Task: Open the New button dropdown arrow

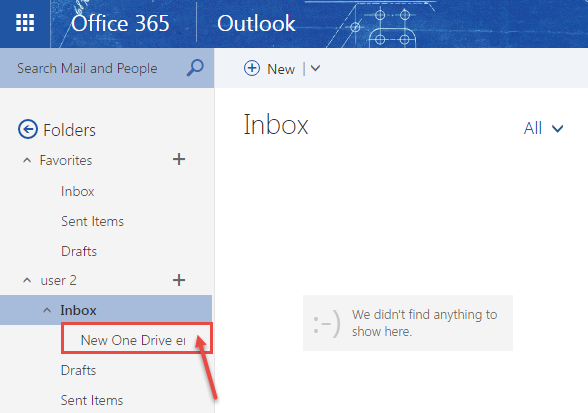Action: coord(315,68)
